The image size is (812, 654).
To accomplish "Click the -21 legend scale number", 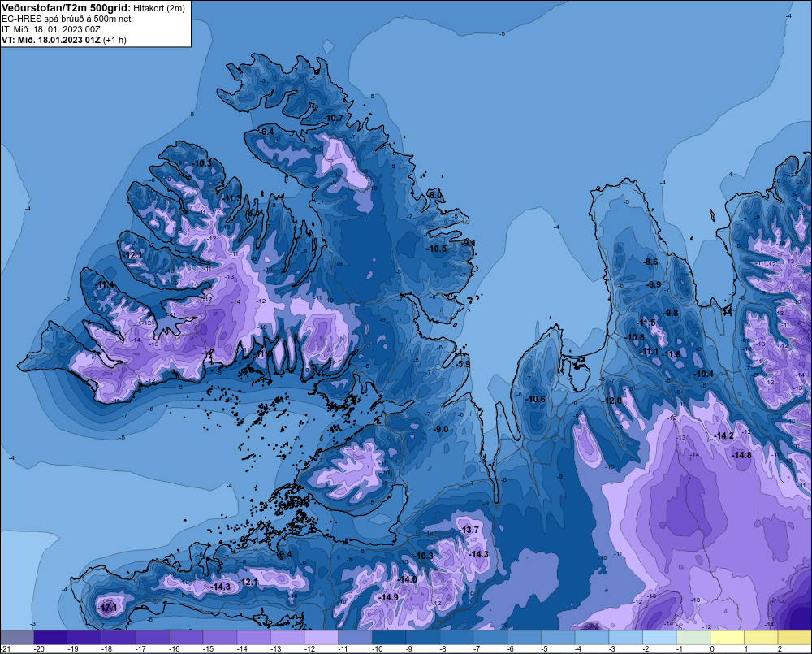I will pos(6,649).
